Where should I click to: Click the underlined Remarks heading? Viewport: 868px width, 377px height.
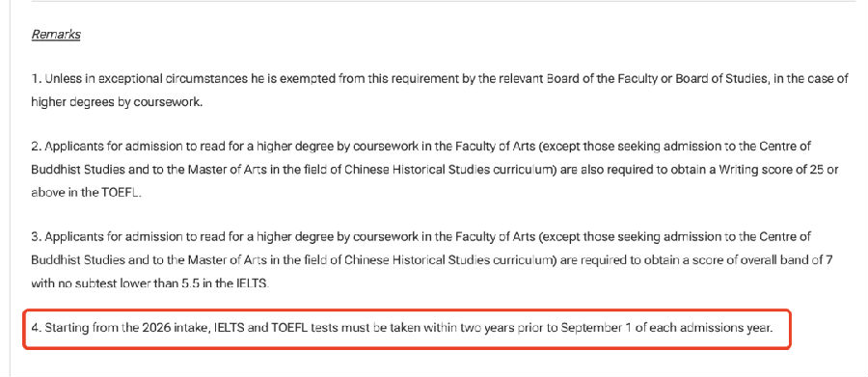(x=56, y=35)
